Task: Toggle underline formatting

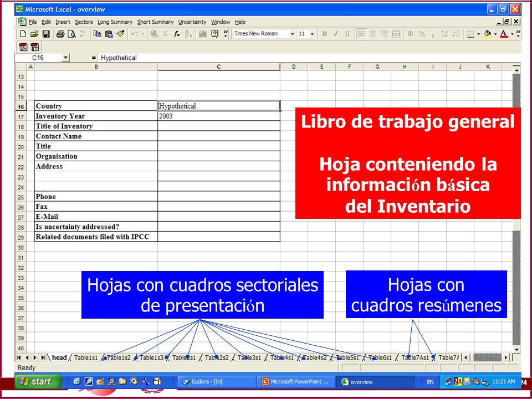Action: [x=347, y=34]
